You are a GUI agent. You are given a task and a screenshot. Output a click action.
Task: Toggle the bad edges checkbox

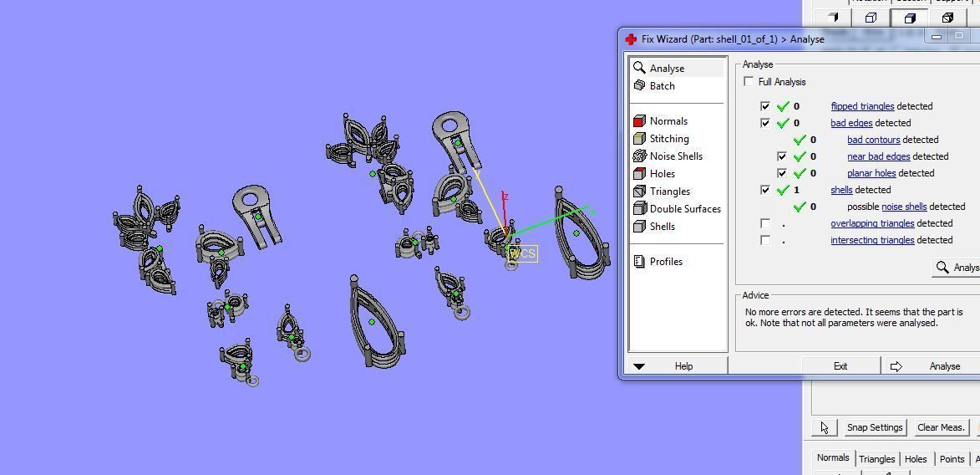click(x=765, y=123)
